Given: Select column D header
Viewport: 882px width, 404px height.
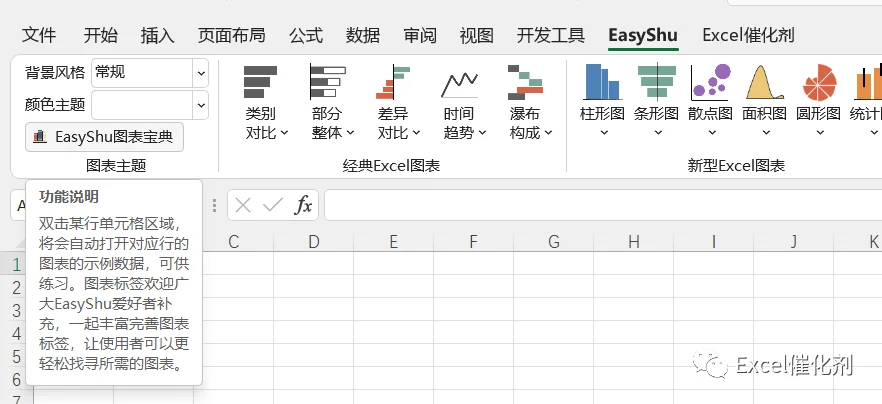Looking at the screenshot, I should coord(313,242).
